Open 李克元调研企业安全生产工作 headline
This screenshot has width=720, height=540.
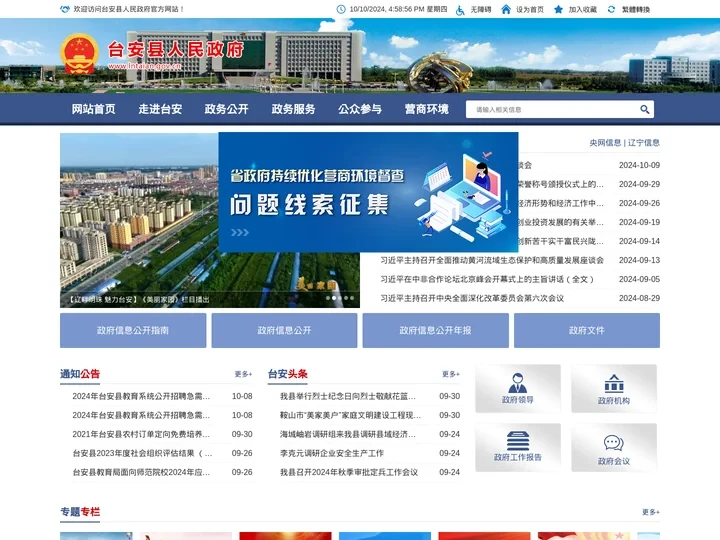click(332, 453)
